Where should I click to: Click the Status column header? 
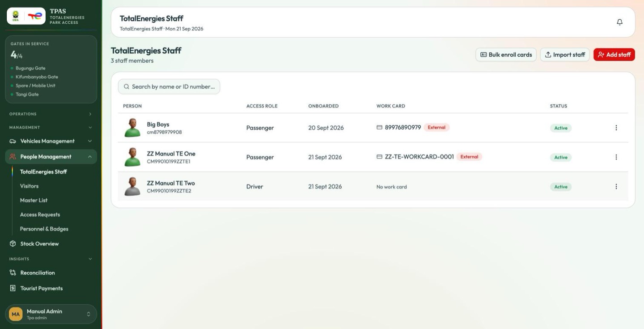559,106
